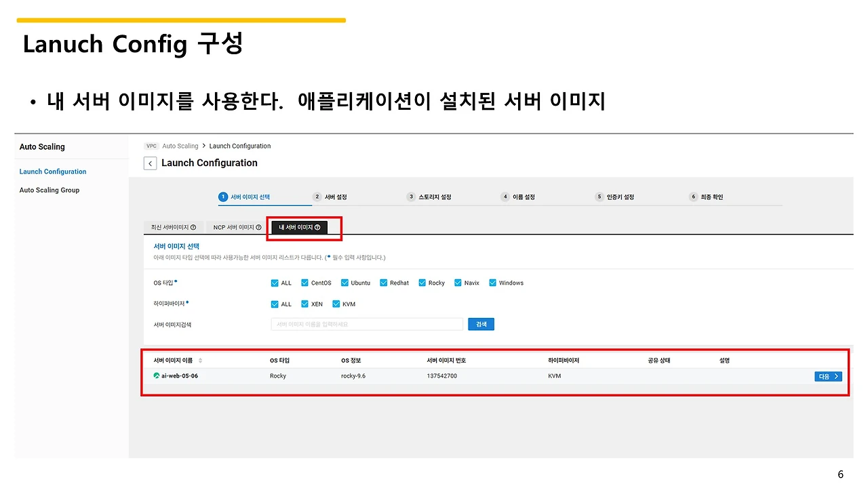The width and height of the screenshot is (868, 488).
Task: Click step 1 circle 서버 이미지 선택
Action: (x=222, y=197)
